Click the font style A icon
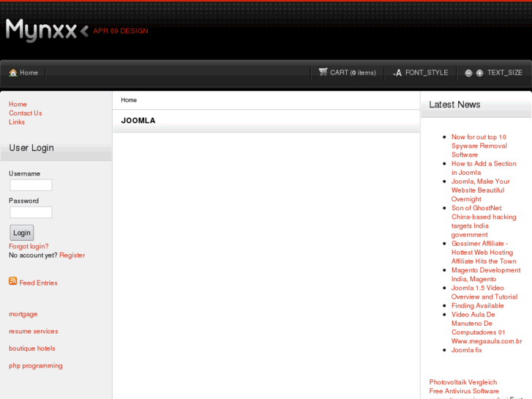The height and width of the screenshot is (399, 532). click(x=397, y=72)
